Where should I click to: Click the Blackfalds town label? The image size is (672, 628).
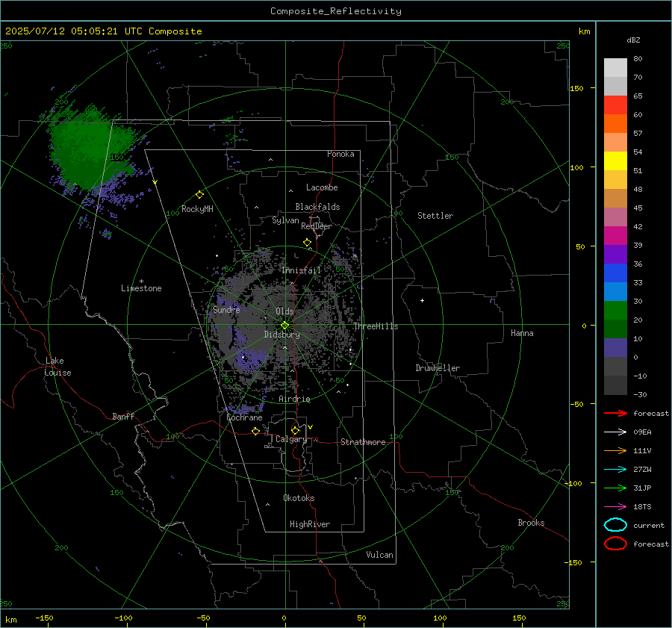point(317,207)
